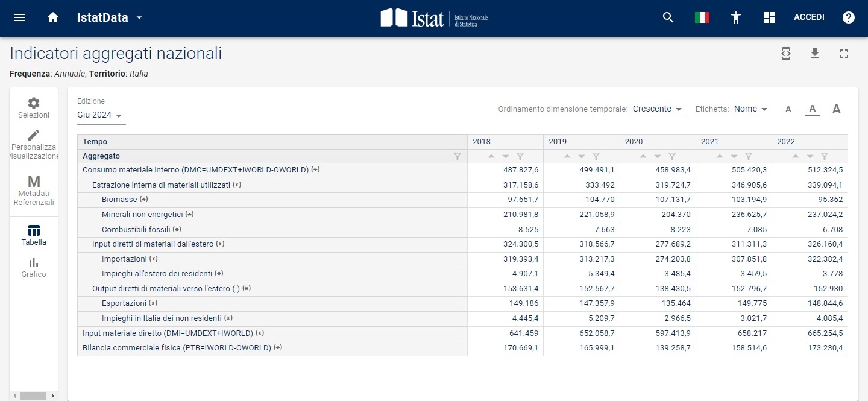The height and width of the screenshot is (401, 868).
Task: Click Consumo materiale interno row label
Action: click(195, 170)
